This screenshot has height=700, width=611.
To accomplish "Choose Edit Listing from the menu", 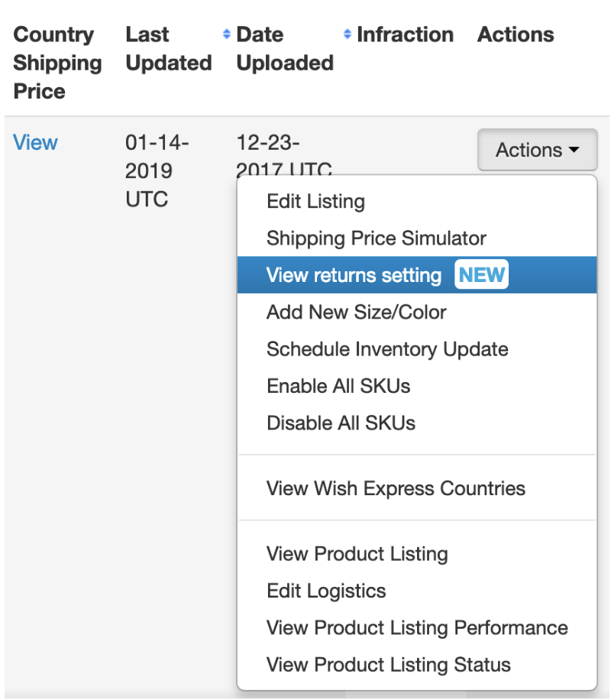I will [x=315, y=202].
